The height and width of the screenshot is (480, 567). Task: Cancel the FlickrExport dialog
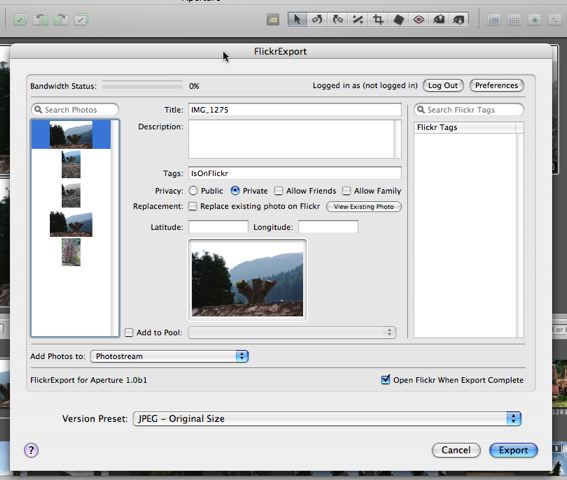456,450
